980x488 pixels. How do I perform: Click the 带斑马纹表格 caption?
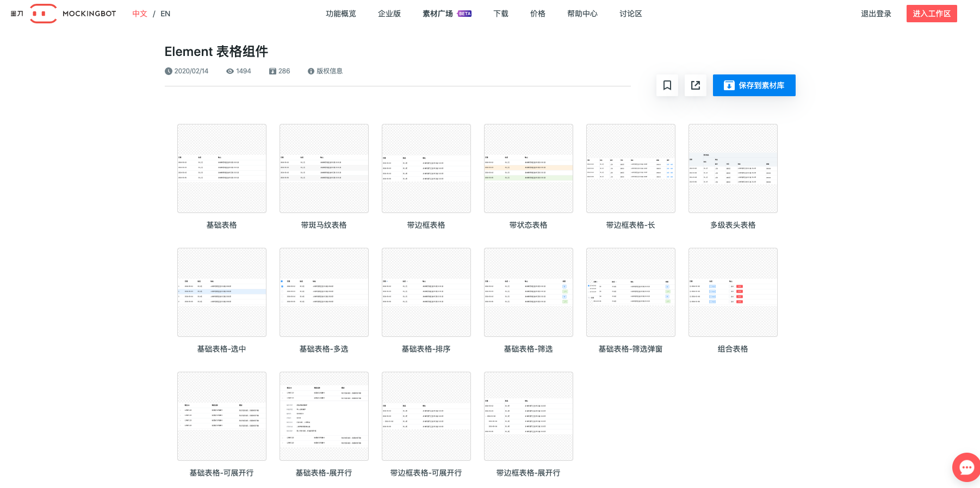click(x=324, y=225)
